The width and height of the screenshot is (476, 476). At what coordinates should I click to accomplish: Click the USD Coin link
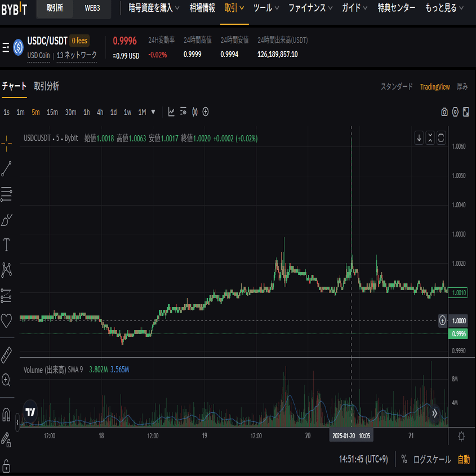point(38,56)
